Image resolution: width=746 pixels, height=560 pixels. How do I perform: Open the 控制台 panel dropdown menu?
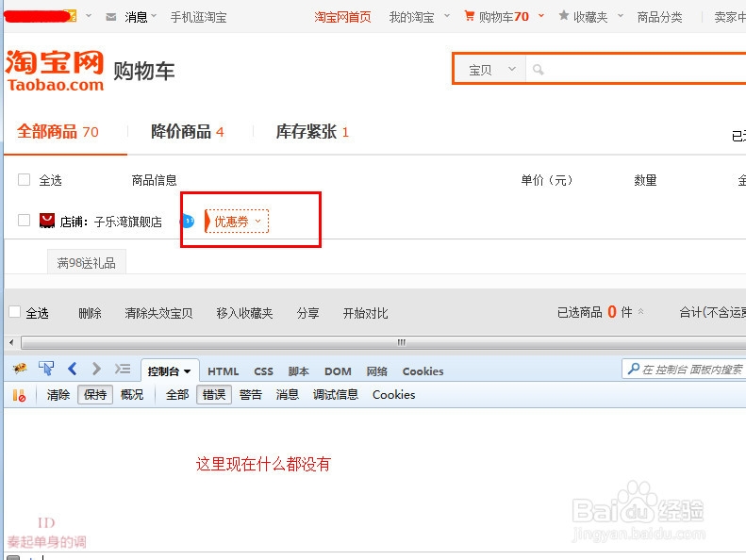coord(188,371)
